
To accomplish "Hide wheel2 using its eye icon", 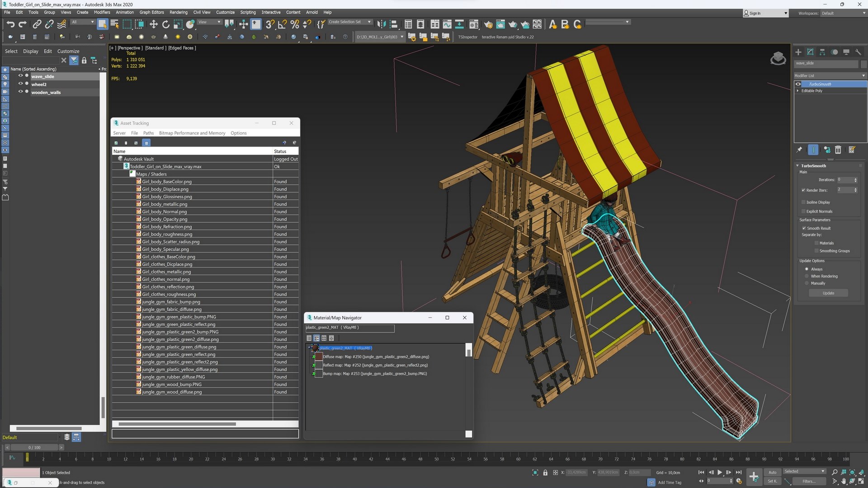I will point(20,84).
